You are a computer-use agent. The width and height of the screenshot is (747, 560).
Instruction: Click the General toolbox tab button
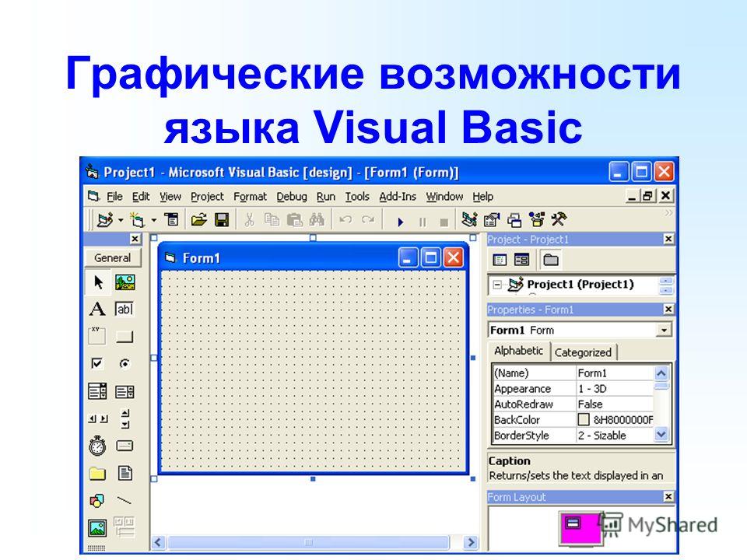(112, 257)
